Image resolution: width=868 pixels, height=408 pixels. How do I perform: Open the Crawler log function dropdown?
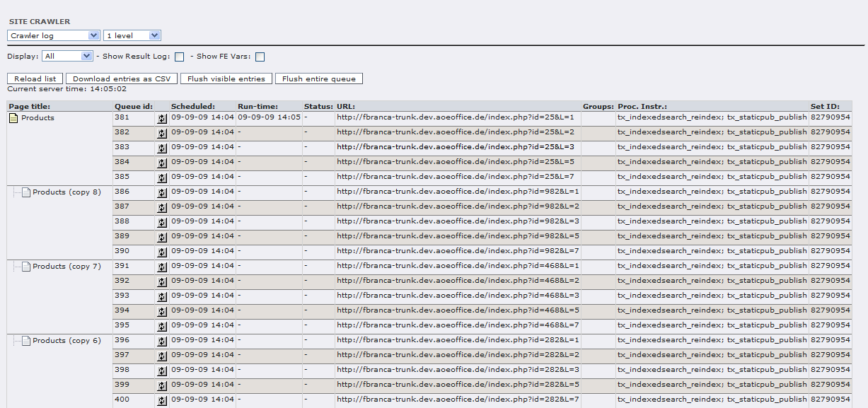pyautogui.click(x=54, y=35)
